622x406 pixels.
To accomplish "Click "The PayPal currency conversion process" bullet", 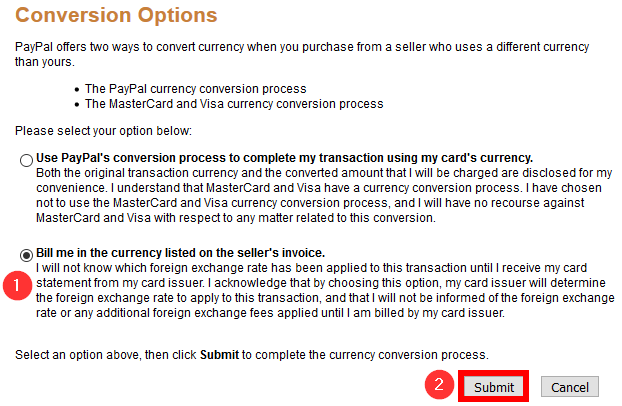I will 195,89.
